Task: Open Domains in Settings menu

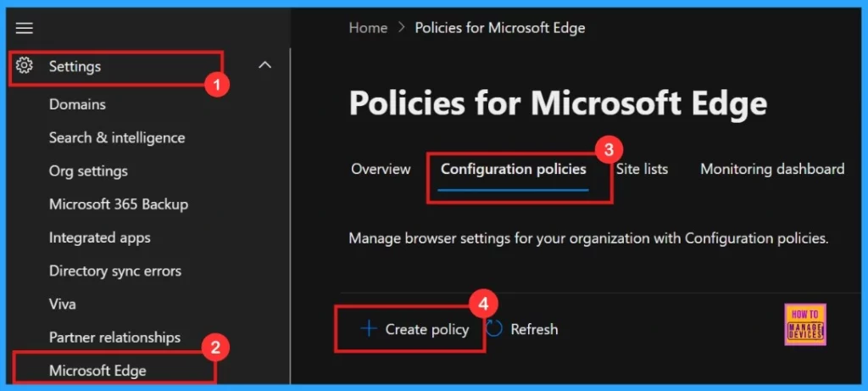Action: tap(77, 104)
